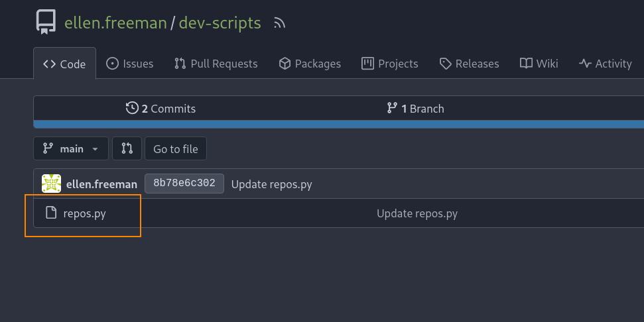Open the repos.py file
This screenshot has width=644, height=322.
[x=84, y=213]
